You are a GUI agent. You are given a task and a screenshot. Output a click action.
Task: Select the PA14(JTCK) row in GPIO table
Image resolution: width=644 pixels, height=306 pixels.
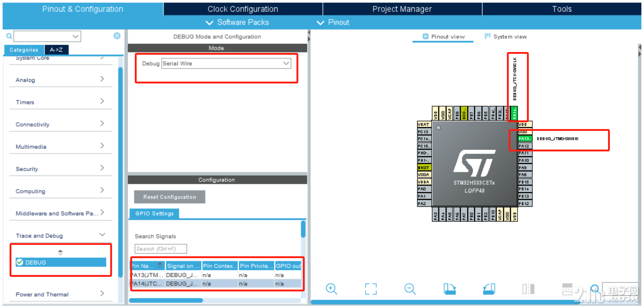coord(215,284)
